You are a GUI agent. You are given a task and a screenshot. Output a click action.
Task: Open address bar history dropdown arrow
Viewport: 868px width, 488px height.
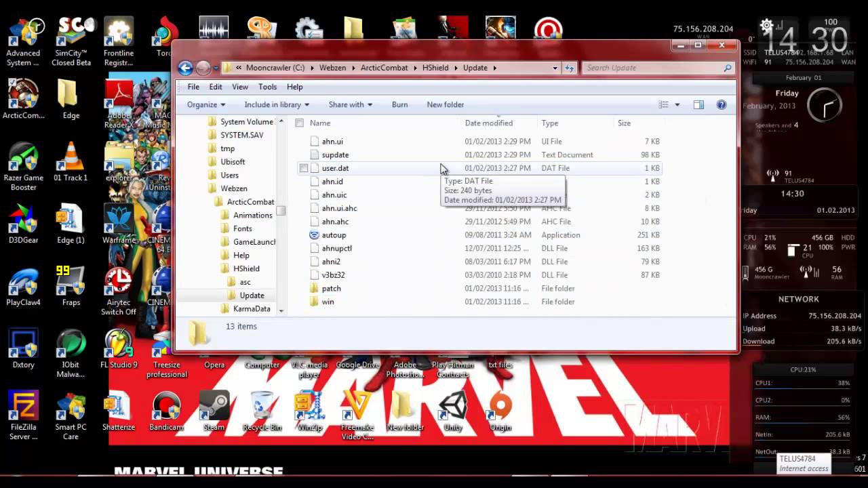pos(555,68)
